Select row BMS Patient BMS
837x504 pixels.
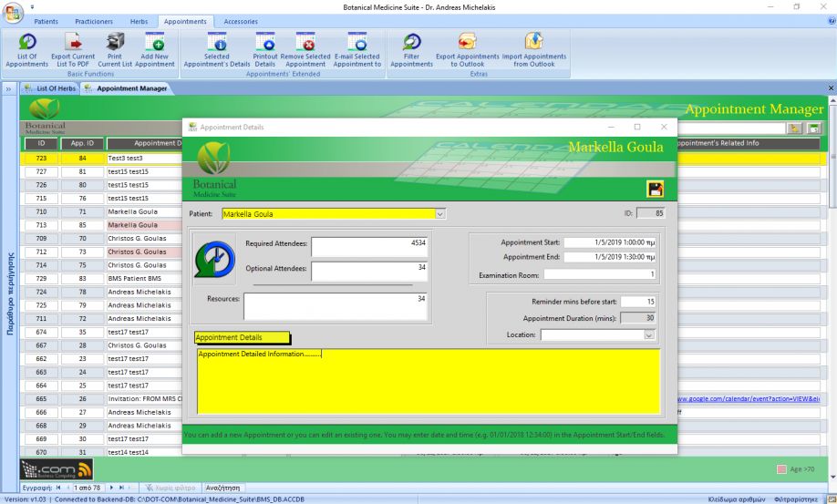click(144, 278)
